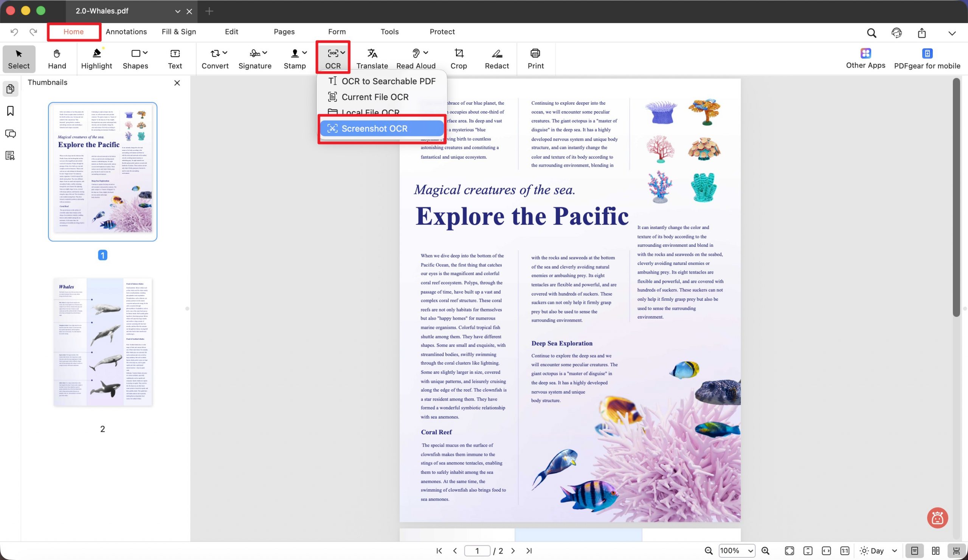Start Read Aloud
This screenshot has height=560, width=968.
pyautogui.click(x=416, y=59)
